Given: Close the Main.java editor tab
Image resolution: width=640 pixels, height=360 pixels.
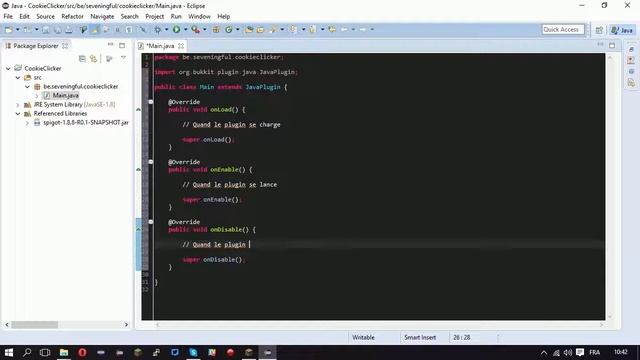Looking at the screenshot, I should coord(181,46).
